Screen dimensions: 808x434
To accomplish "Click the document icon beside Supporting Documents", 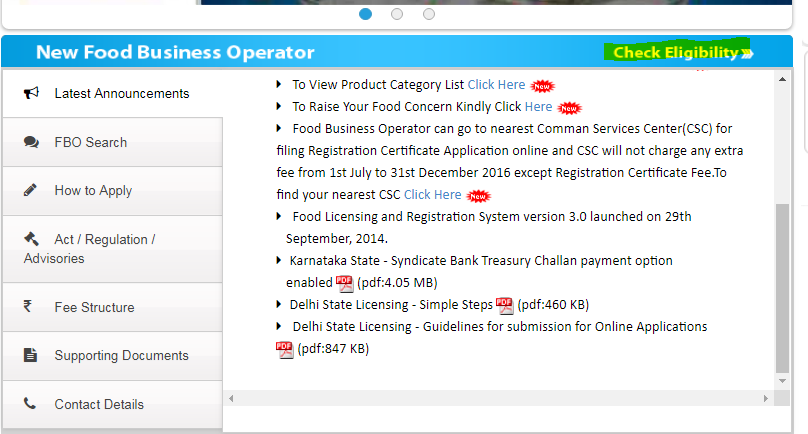I will coord(30,355).
